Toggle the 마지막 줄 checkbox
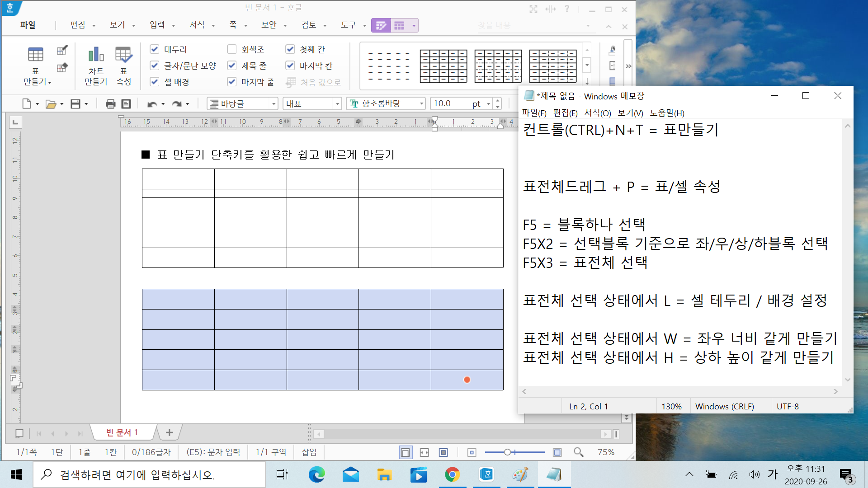Image resolution: width=868 pixels, height=488 pixels. pos(232,82)
